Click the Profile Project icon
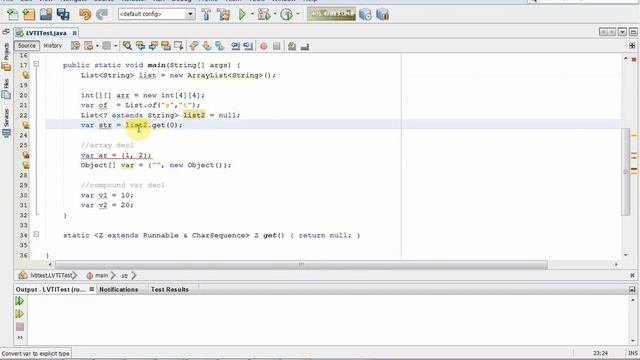This screenshot has height=360, width=640. pos(287,15)
